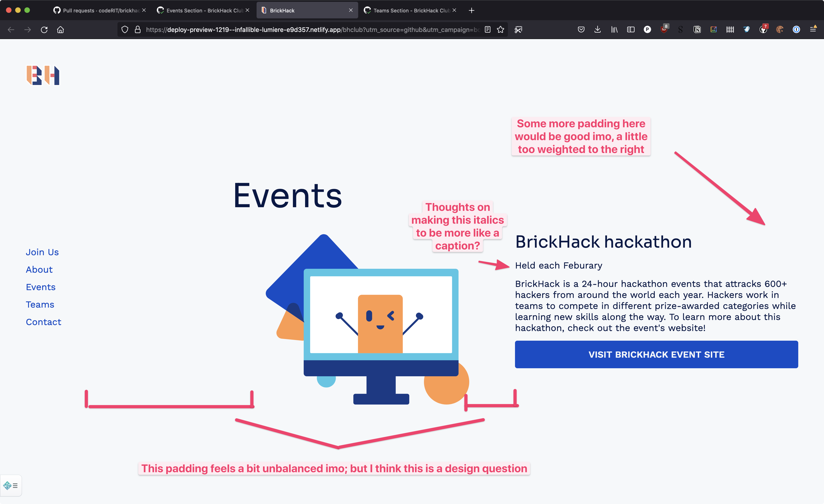Image resolution: width=824 pixels, height=504 pixels.
Task: Open the browser home page
Action: tap(60, 30)
